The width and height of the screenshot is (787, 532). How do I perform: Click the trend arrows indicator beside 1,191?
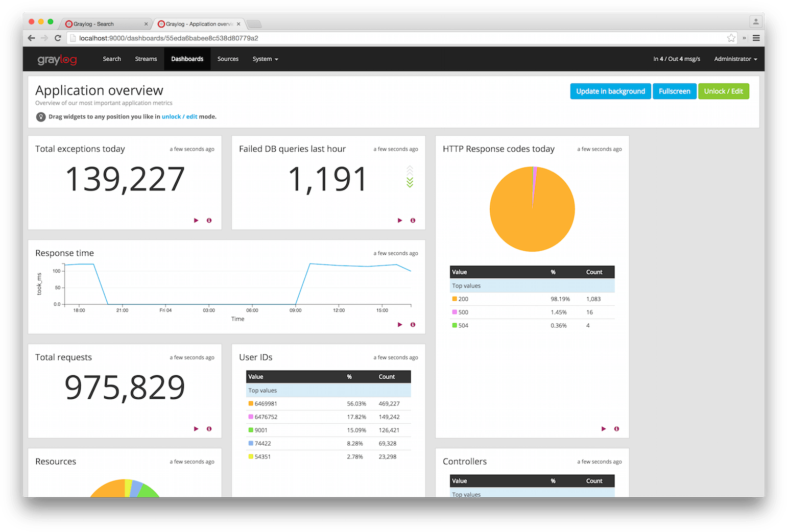410,177
